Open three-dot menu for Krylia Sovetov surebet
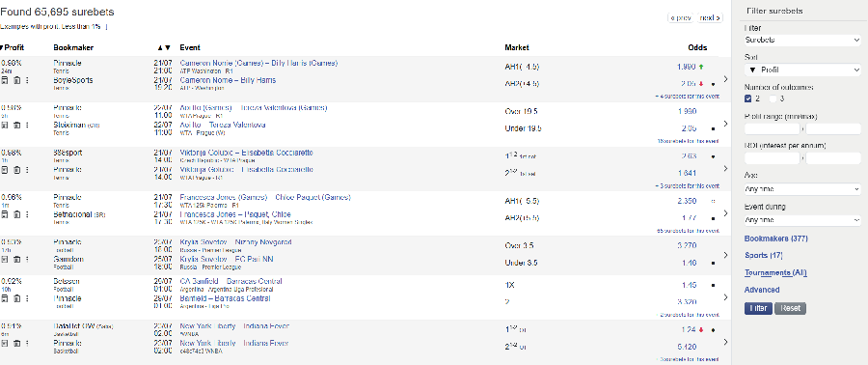The width and height of the screenshot is (868, 365). click(27, 259)
